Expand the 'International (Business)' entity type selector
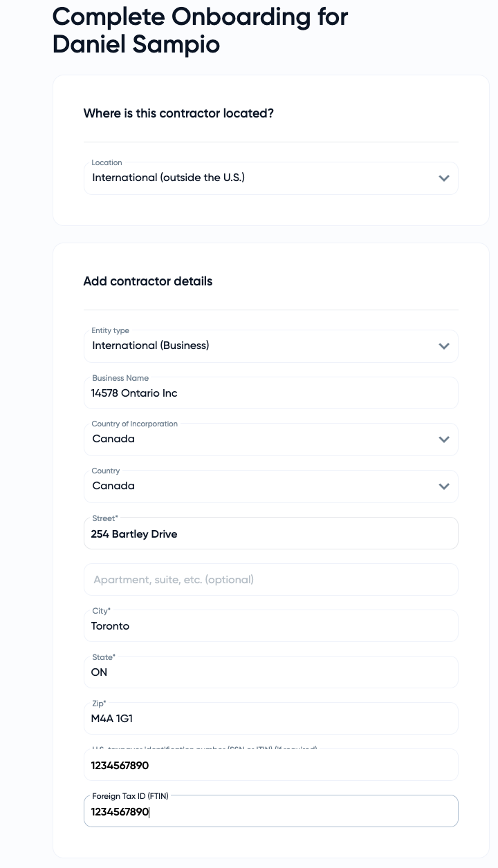 (x=263, y=346)
